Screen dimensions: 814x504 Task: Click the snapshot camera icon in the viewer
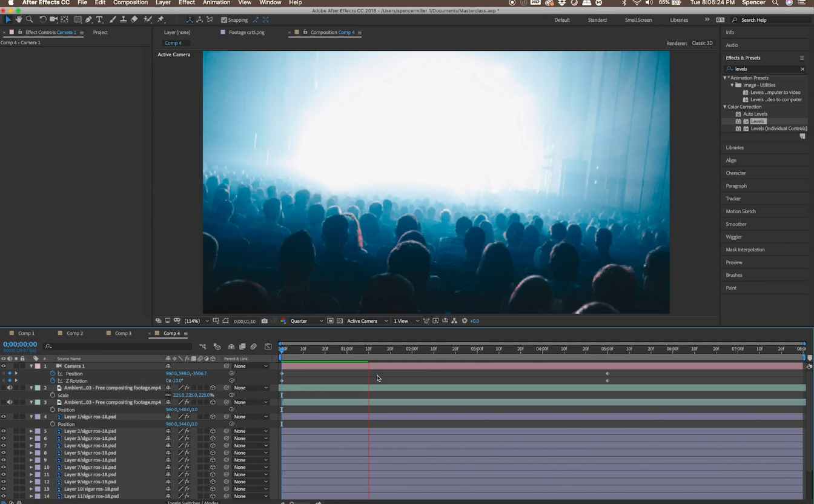pyautogui.click(x=265, y=321)
